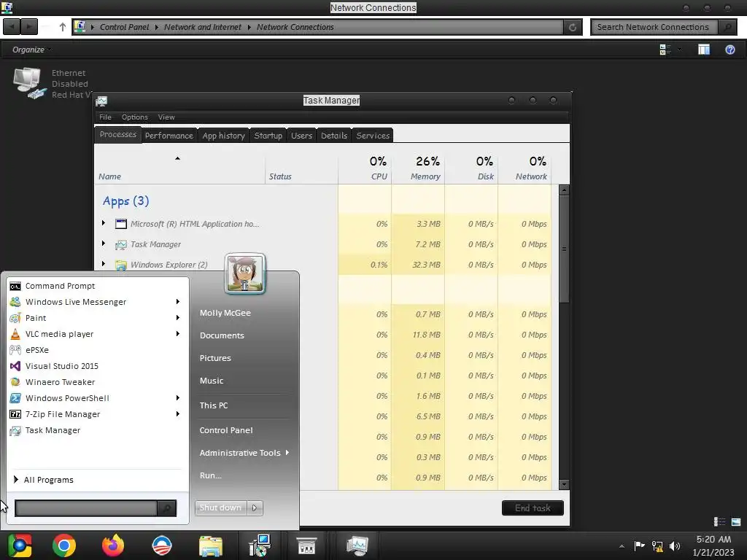Click the Back navigation arrow

point(12,27)
